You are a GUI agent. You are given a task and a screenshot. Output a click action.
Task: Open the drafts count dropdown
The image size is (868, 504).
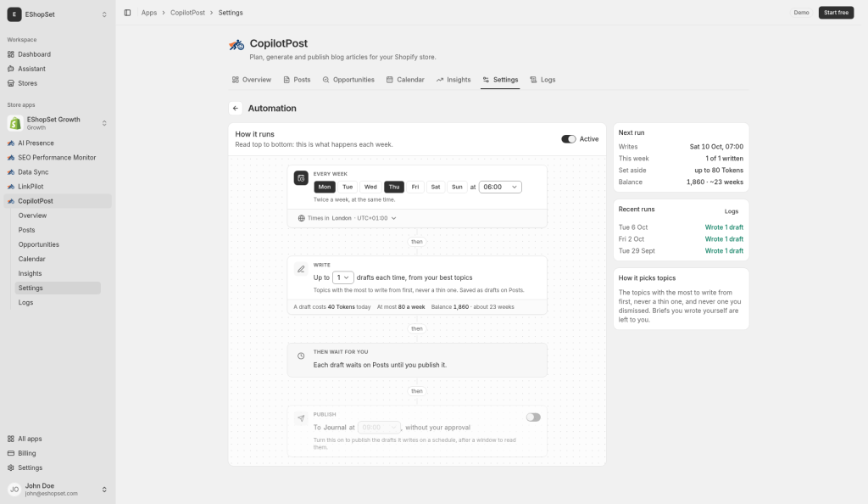(x=342, y=277)
